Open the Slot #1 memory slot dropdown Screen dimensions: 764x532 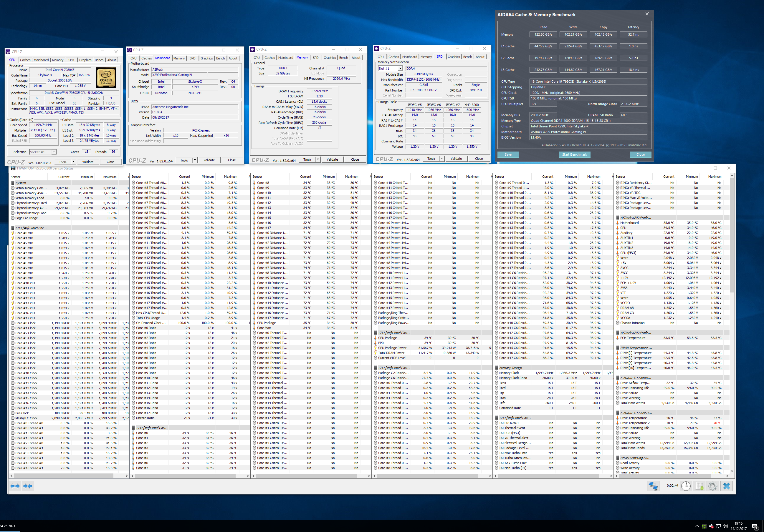point(400,69)
